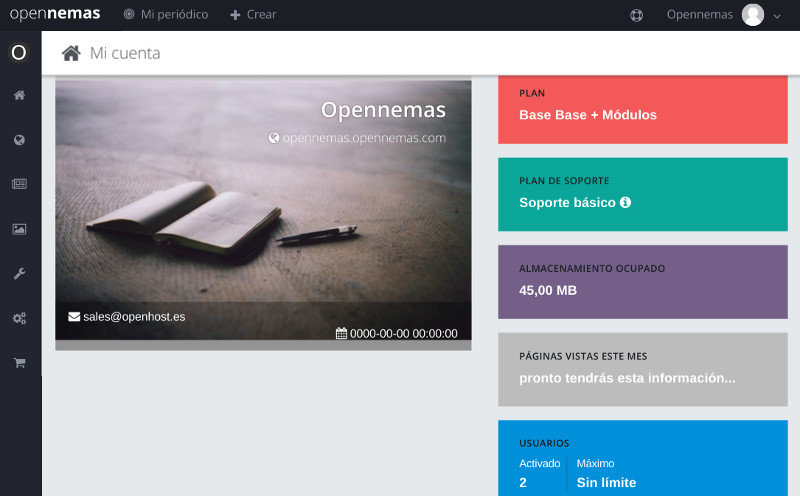This screenshot has width=800, height=496.
Task: Click the house icon beside Mi cuenta
Action: (71, 53)
